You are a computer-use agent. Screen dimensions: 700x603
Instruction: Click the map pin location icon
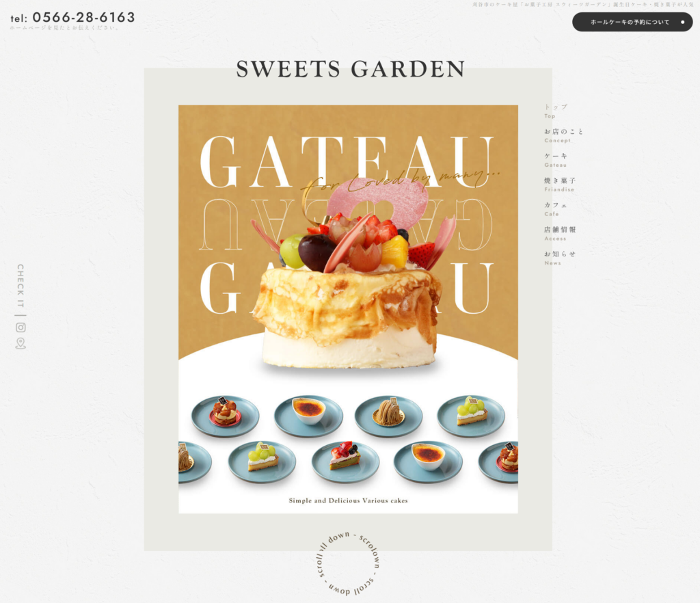click(21, 343)
